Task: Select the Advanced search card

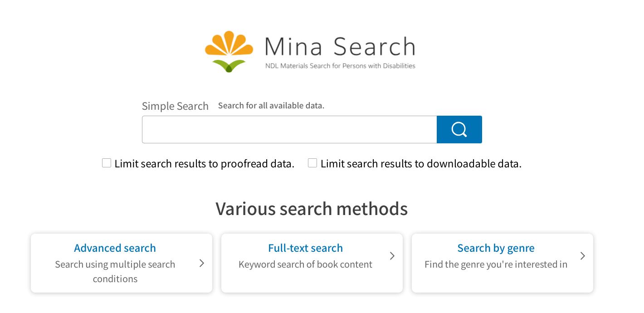Action: [121, 263]
